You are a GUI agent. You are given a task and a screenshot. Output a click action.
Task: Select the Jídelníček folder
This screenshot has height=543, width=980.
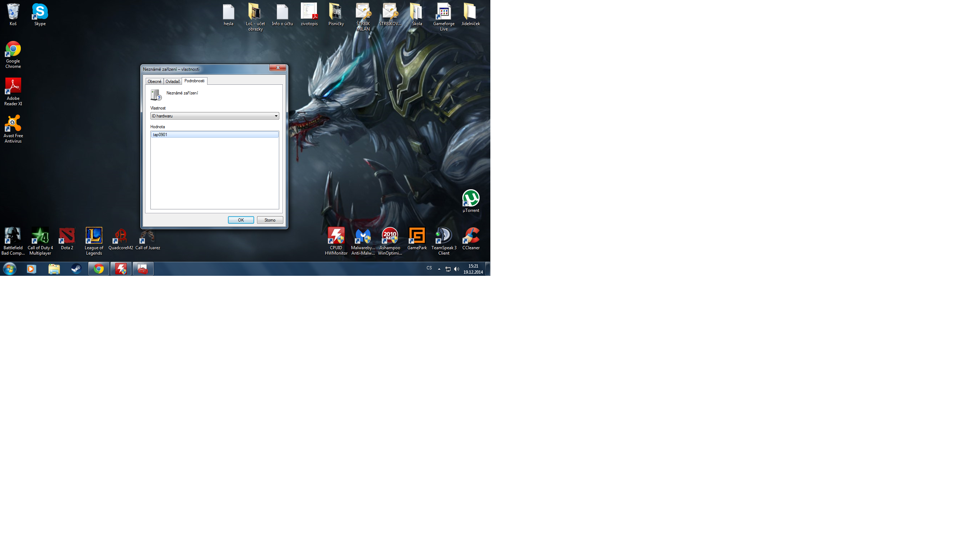[471, 14]
